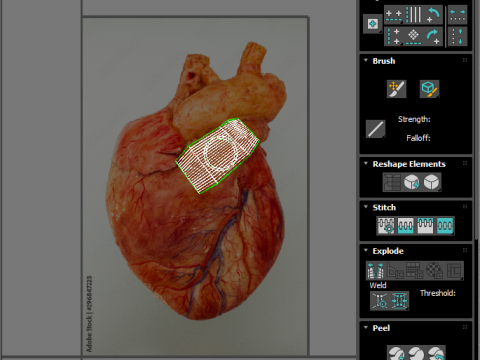Click Align Vertically in Place icon
480x360 pixels.
(x=394, y=36)
